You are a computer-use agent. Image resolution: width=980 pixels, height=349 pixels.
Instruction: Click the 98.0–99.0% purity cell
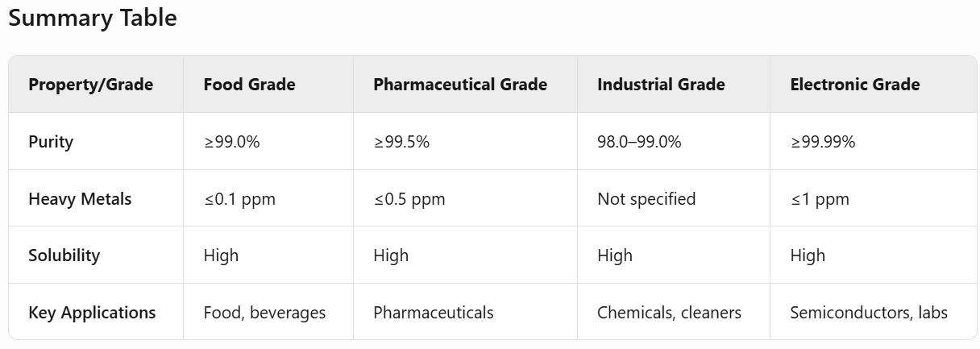coord(639,142)
